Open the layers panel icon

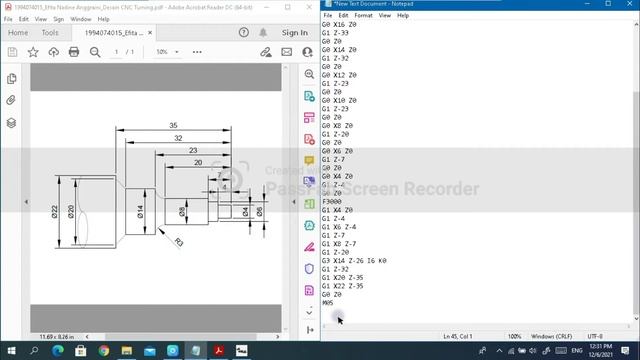coord(11,122)
